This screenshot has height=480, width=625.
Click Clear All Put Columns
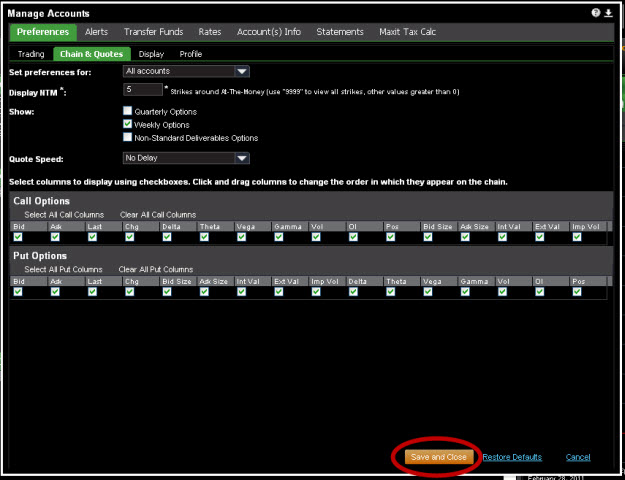(156, 270)
